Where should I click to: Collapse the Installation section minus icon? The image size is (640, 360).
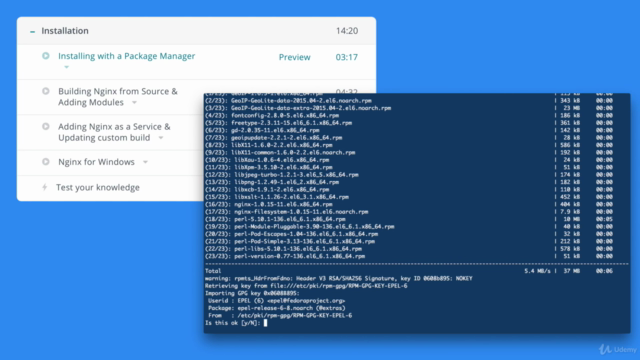32,31
